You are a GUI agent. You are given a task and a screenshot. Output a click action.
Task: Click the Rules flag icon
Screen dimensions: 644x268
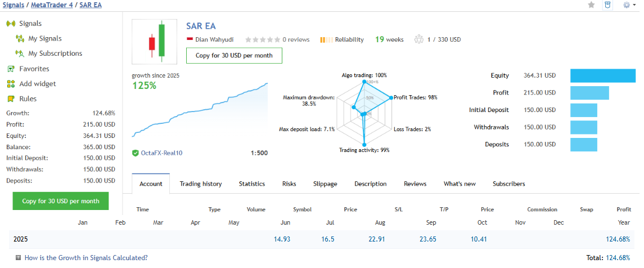coord(10,99)
